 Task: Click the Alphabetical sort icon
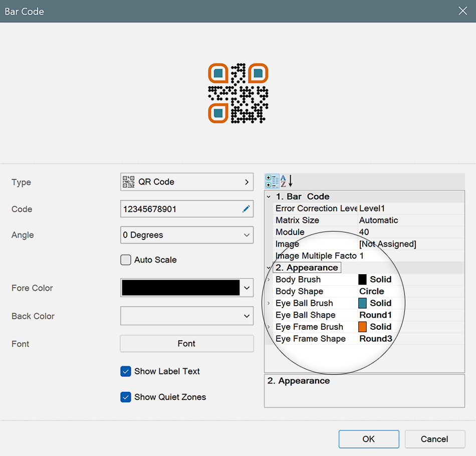(286, 181)
